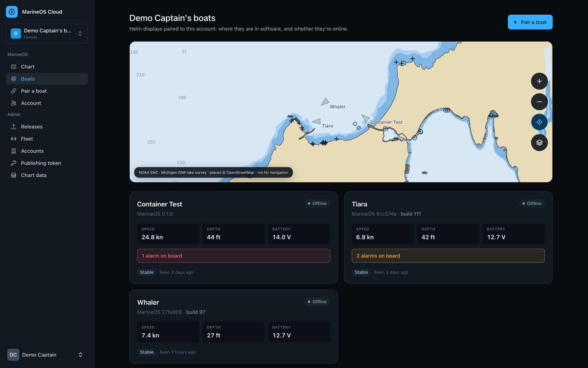Click the Seen 3 hours ago text

coord(178,352)
